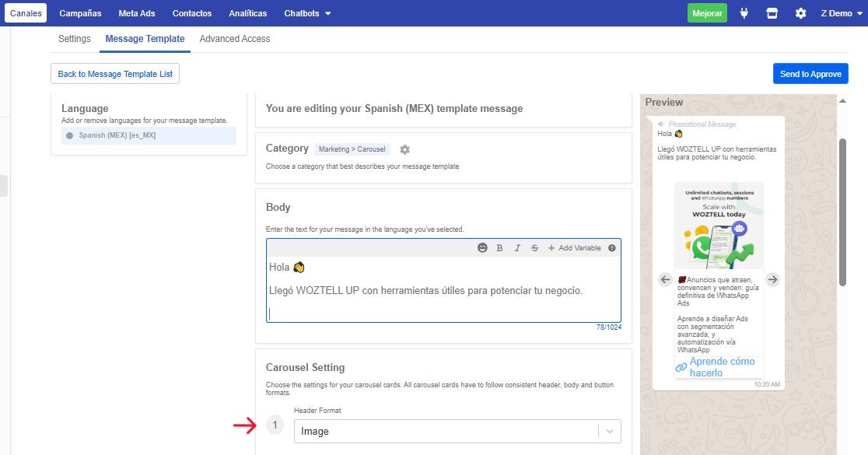Screen dimensions: 868x455
Task: Click 'You are editing your Spanish (MEX)' heading
Action: click(394, 108)
